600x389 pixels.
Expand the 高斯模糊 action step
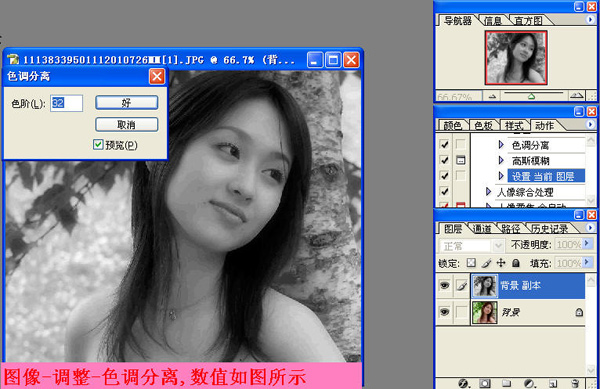pos(501,160)
